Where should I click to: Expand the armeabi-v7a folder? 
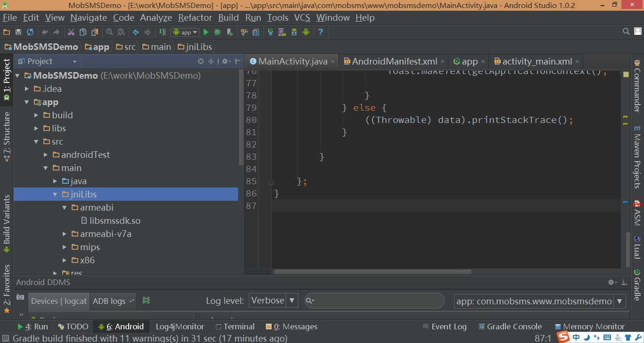pos(65,234)
